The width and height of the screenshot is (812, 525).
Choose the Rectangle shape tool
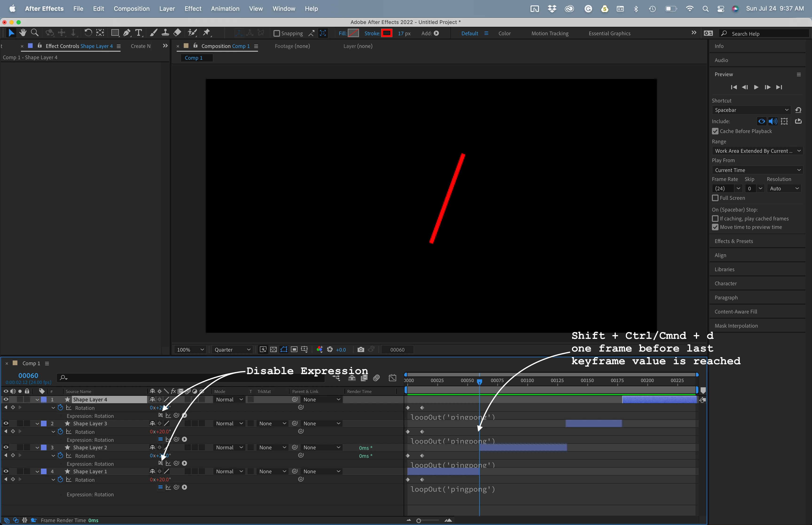click(115, 33)
